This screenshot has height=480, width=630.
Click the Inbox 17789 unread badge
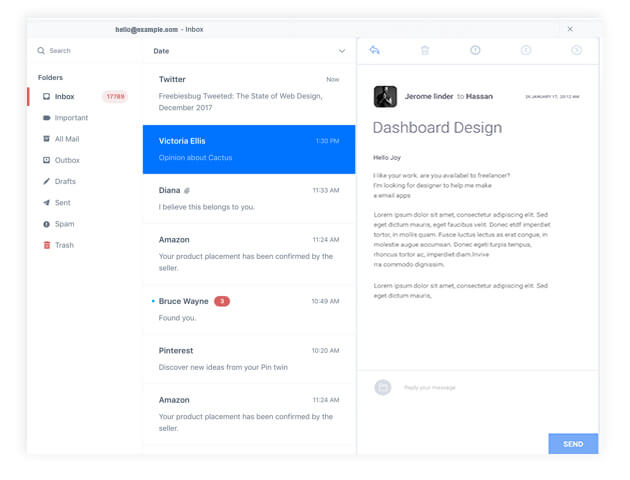click(115, 96)
